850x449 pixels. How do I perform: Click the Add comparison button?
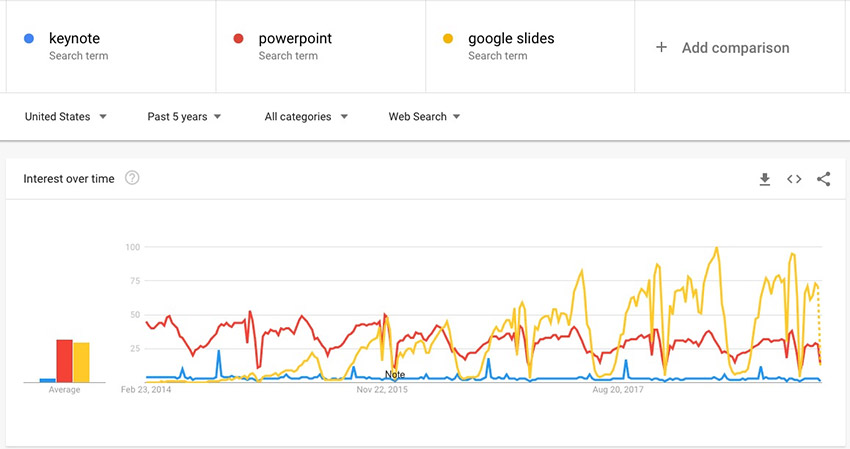pos(735,48)
